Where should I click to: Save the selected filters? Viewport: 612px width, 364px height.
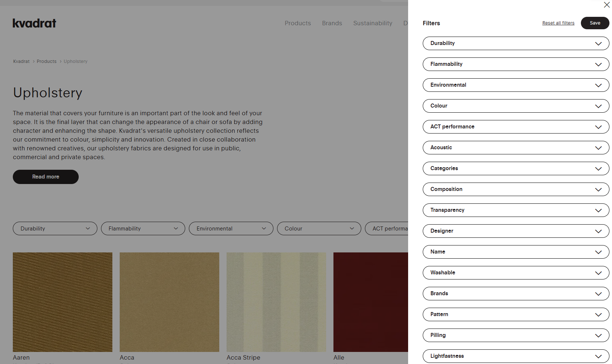coord(594,23)
